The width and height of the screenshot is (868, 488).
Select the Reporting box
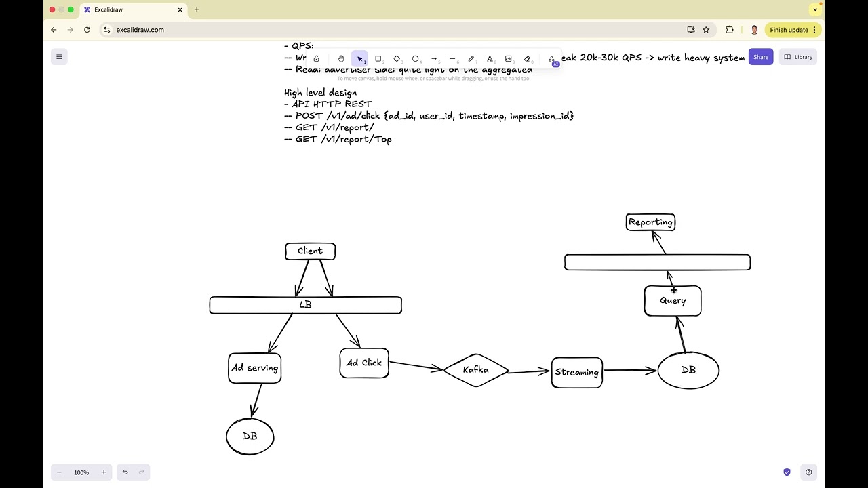650,222
